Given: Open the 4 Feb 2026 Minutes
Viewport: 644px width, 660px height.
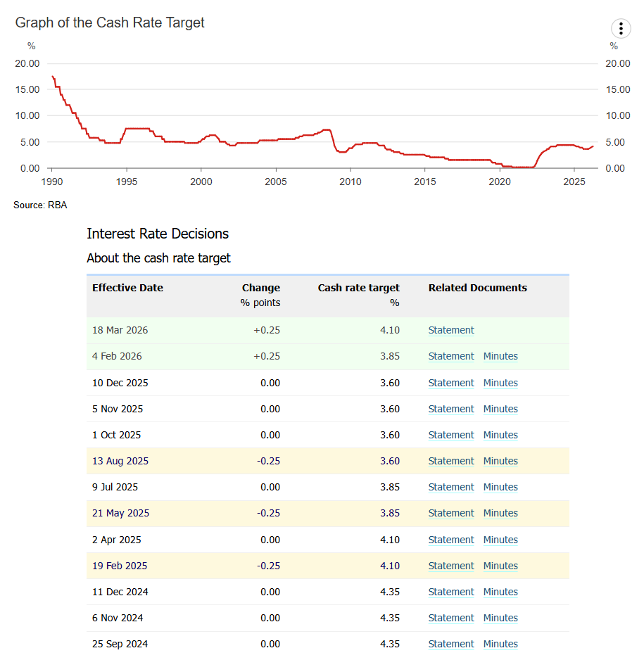Looking at the screenshot, I should point(500,356).
